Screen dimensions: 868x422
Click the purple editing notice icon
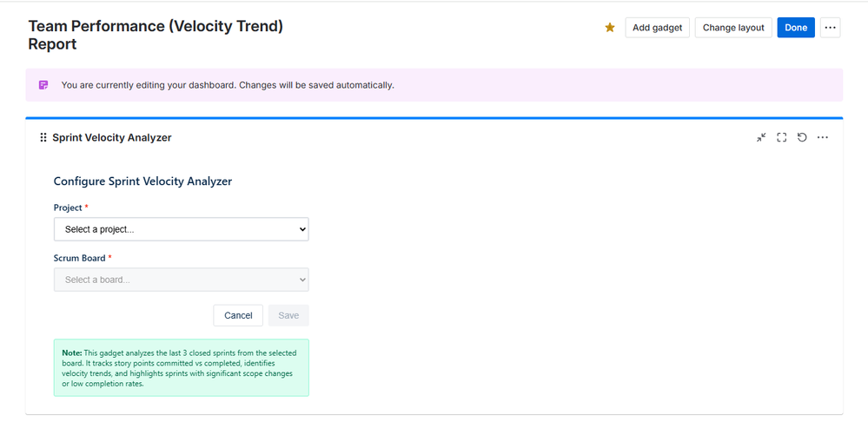[43, 85]
